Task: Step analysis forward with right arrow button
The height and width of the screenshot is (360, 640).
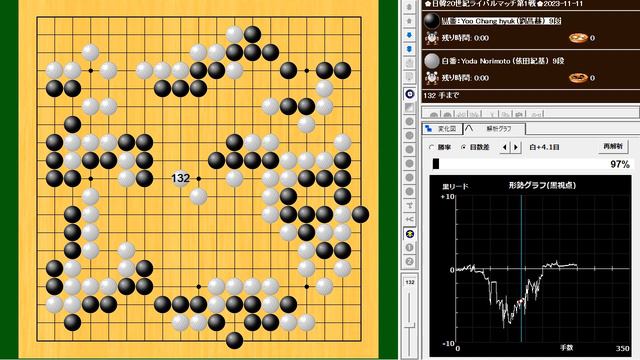Action: [516, 147]
